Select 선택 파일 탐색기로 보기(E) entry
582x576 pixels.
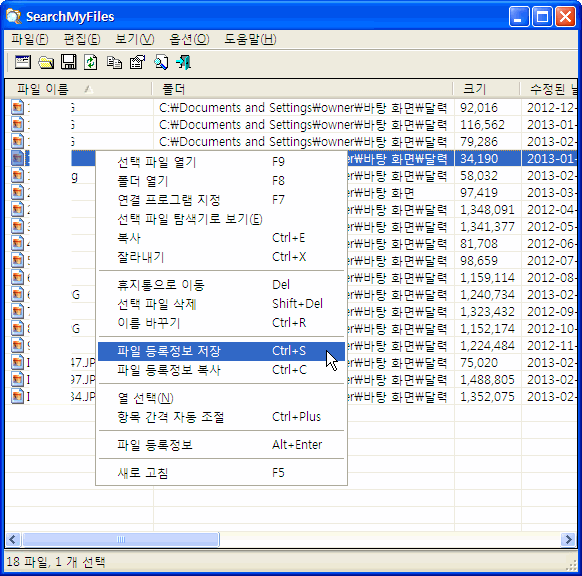point(222,219)
